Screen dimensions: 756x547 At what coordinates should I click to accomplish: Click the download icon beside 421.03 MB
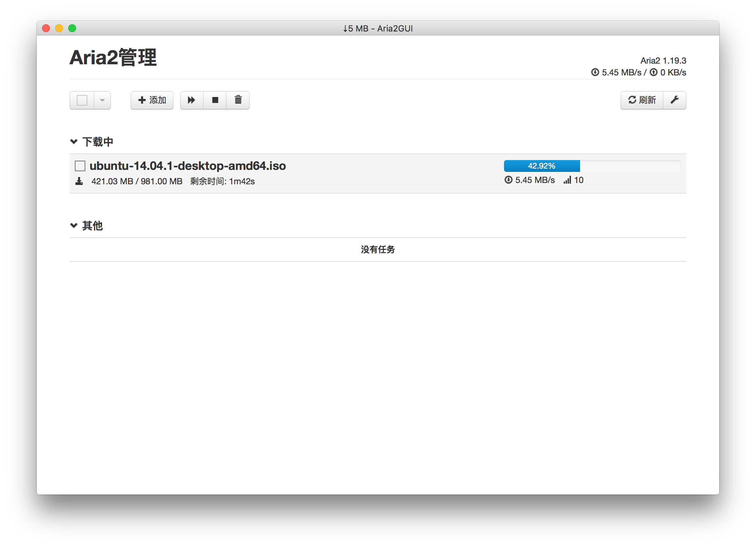79,181
